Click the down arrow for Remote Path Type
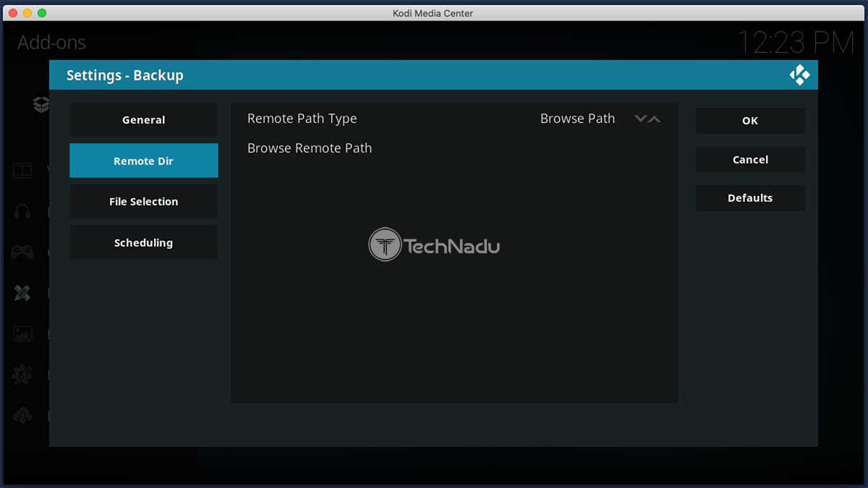The height and width of the screenshot is (488, 868). 640,119
